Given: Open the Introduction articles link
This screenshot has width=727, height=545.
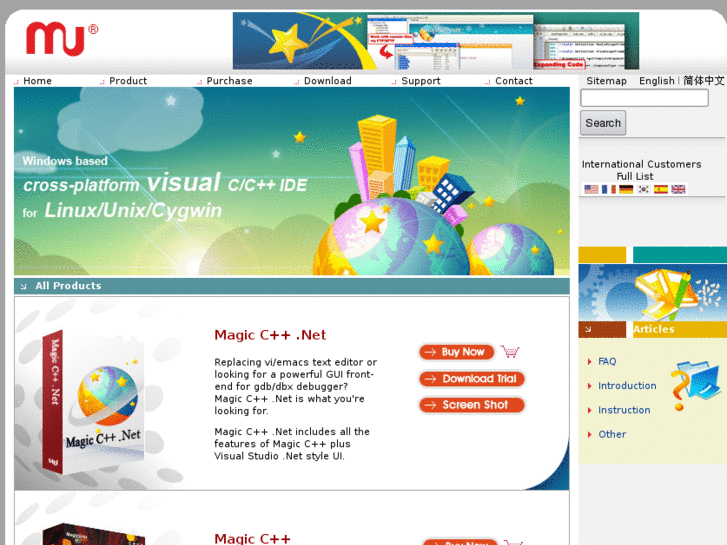Looking at the screenshot, I should pos(627,385).
